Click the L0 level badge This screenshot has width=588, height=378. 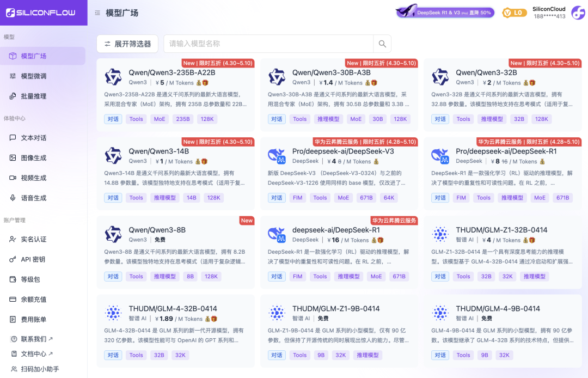point(514,13)
